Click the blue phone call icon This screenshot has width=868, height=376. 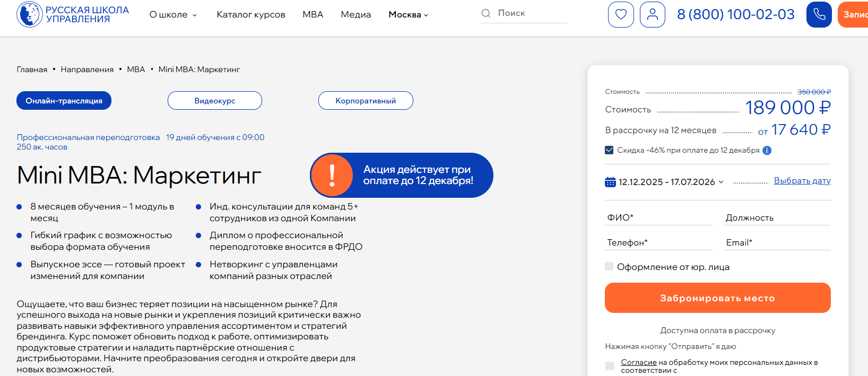(x=819, y=15)
